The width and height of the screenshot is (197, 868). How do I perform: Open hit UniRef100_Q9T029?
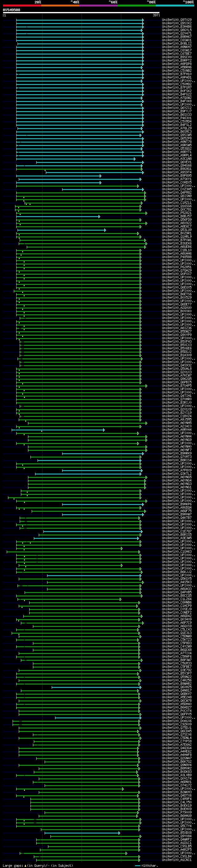click(177, 20)
